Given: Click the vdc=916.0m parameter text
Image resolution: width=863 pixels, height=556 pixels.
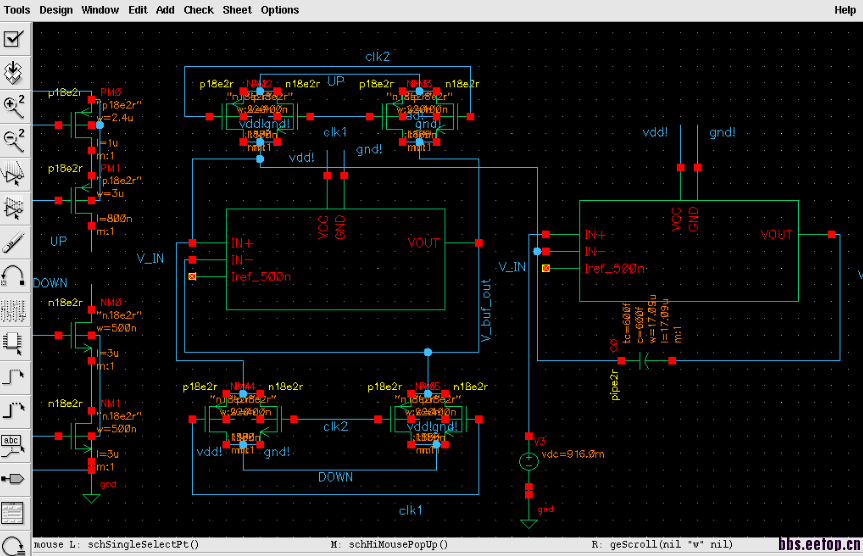Looking at the screenshot, I should tap(573, 454).
